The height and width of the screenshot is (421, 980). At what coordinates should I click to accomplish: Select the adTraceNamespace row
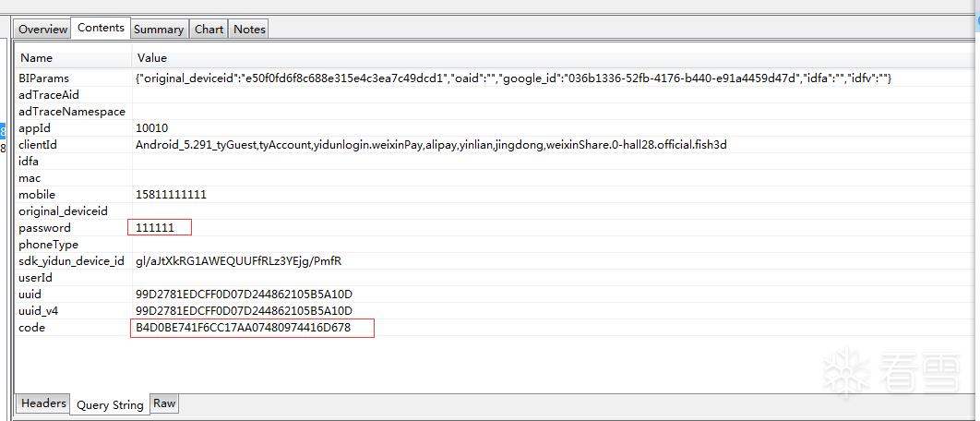[493, 112]
